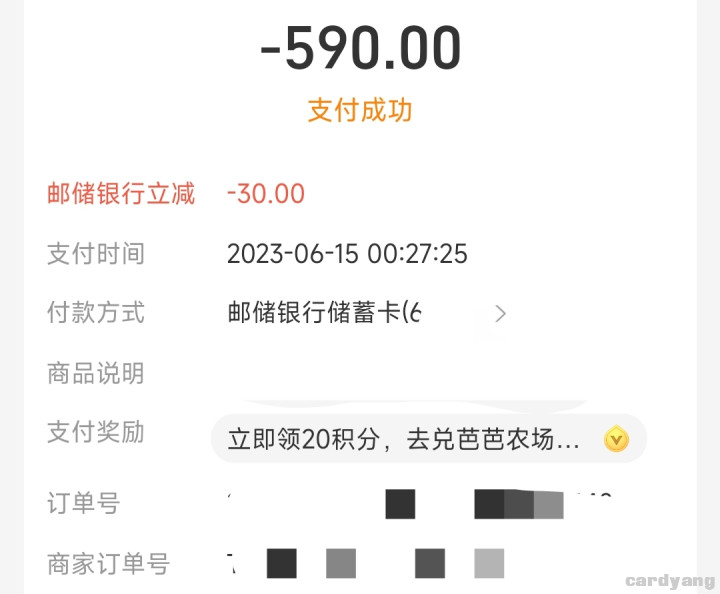Tap the 付款方式 label
The height and width of the screenshot is (594, 720).
(x=96, y=313)
